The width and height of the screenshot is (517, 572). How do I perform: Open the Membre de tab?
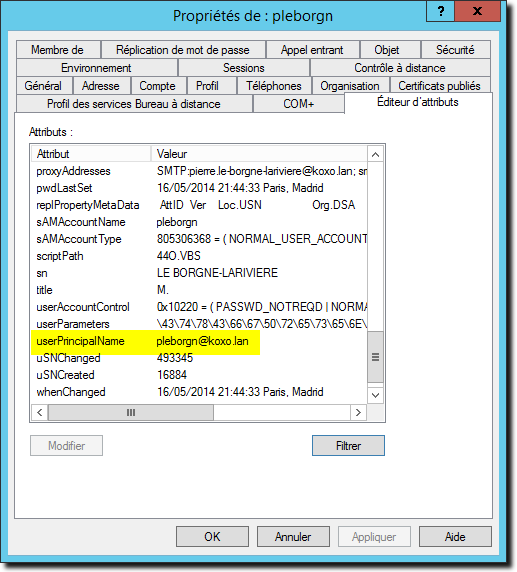coord(58,50)
